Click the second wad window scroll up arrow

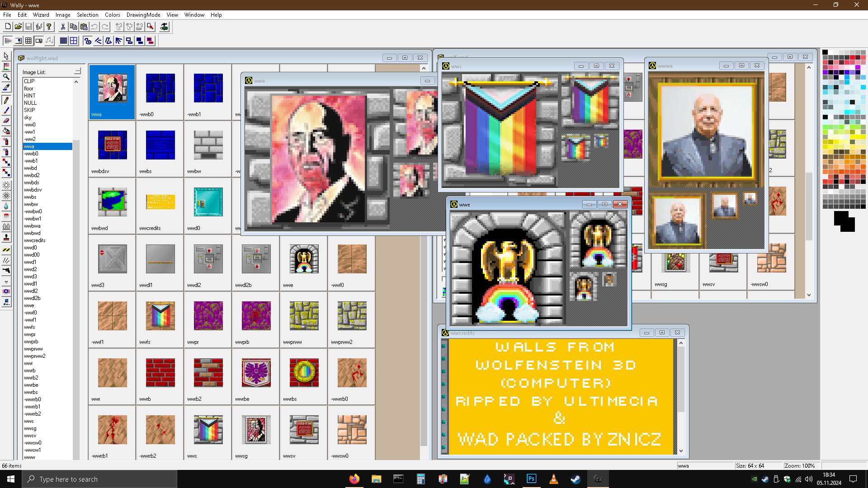pyautogui.click(x=809, y=67)
